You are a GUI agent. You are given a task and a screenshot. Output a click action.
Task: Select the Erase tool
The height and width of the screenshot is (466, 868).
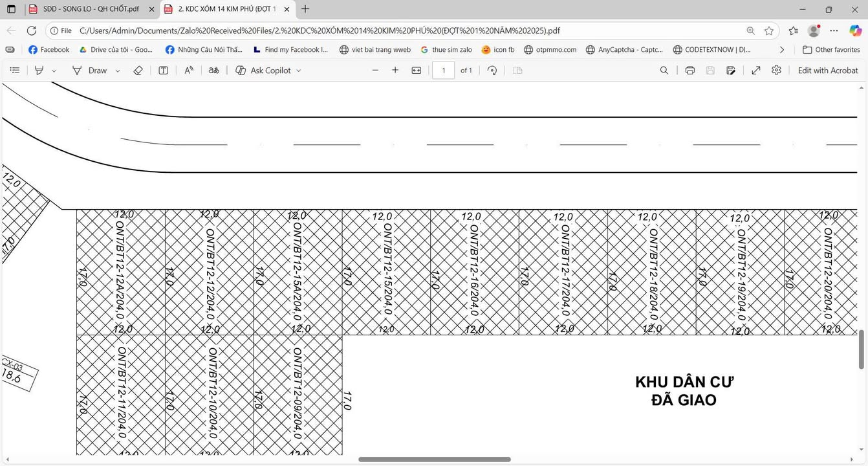click(x=138, y=71)
